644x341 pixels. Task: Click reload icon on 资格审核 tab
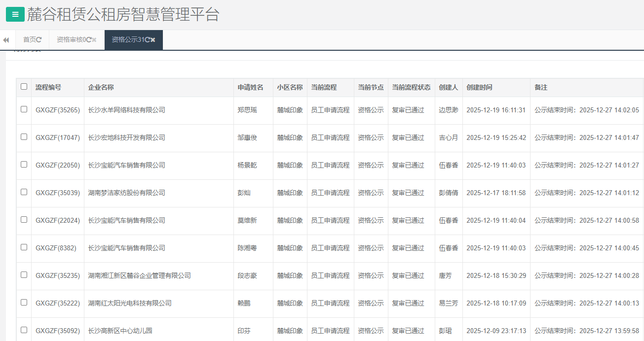[x=89, y=40]
